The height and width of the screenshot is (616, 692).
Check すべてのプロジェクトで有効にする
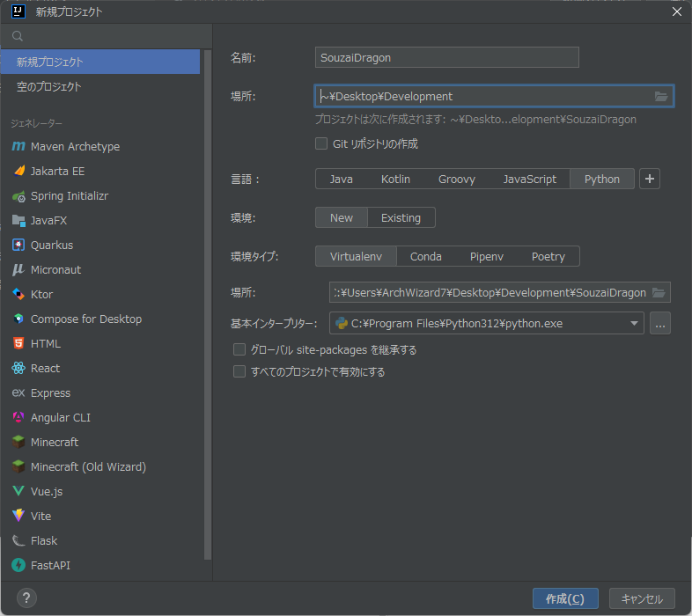pyautogui.click(x=239, y=372)
